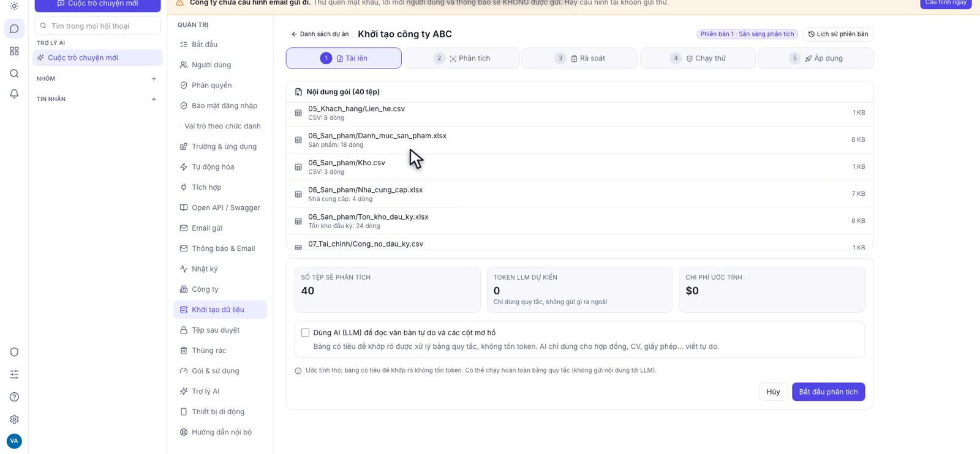Toggle the light theme sun icon
The width and height of the screenshot is (980, 454).
(14, 6)
